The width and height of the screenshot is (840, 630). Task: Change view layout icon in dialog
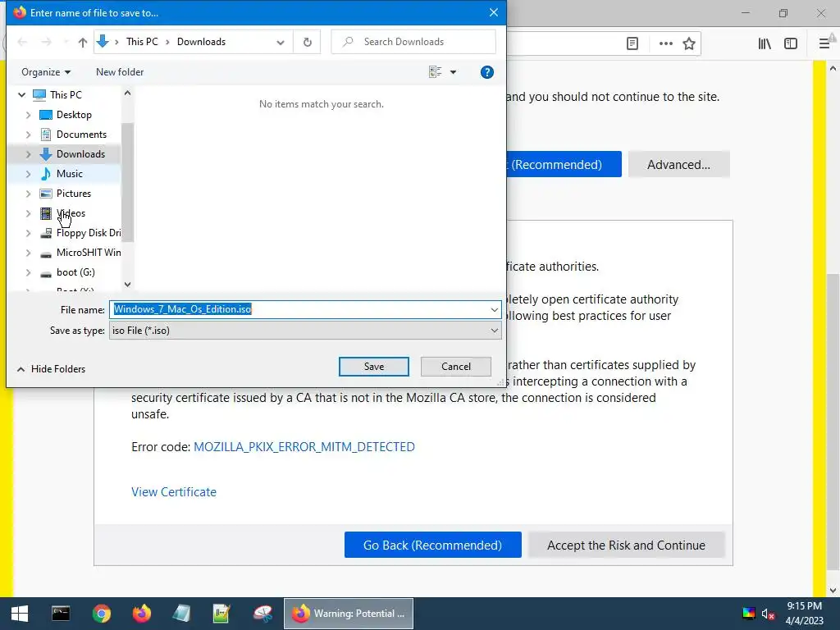435,72
